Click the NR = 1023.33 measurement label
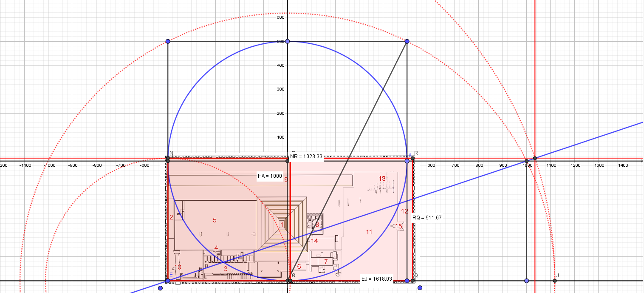Image resolution: width=644 pixels, height=293 pixels. pyautogui.click(x=306, y=156)
